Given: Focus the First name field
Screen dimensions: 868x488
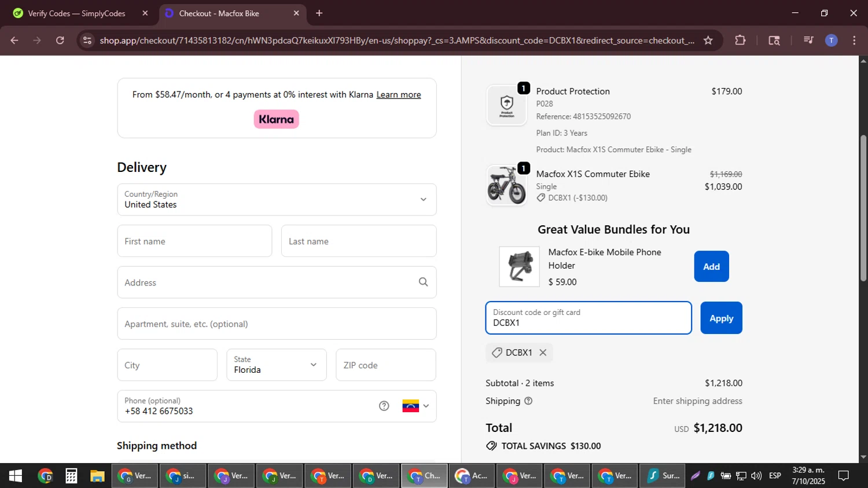Looking at the screenshot, I should point(194,241).
